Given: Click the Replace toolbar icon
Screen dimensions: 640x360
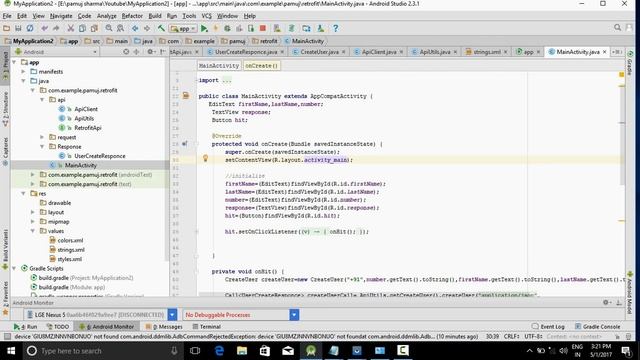Looking at the screenshot, I should [120, 28].
